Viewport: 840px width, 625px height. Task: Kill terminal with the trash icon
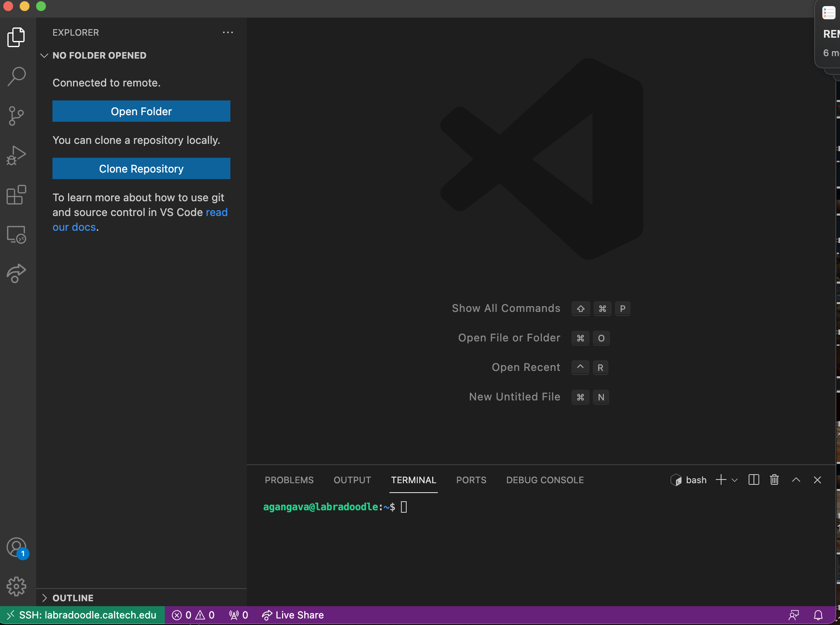(774, 480)
